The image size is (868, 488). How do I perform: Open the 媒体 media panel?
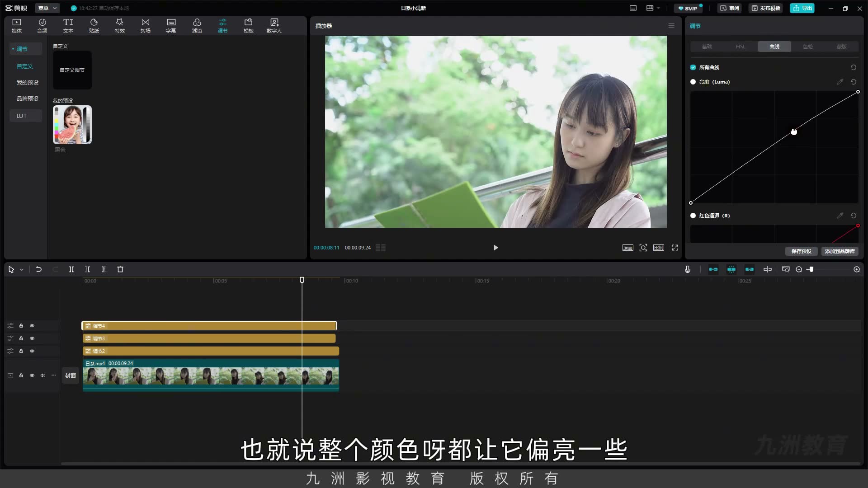click(17, 26)
